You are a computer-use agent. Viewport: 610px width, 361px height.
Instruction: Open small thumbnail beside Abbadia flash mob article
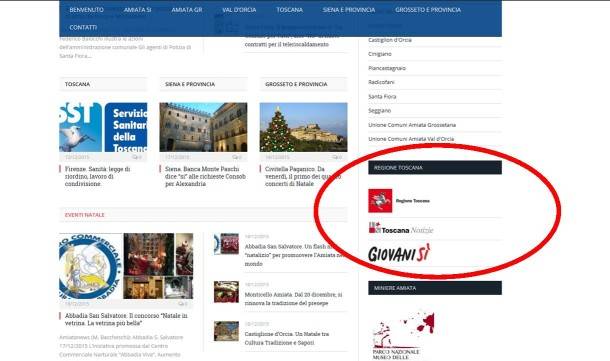pyautogui.click(x=226, y=244)
